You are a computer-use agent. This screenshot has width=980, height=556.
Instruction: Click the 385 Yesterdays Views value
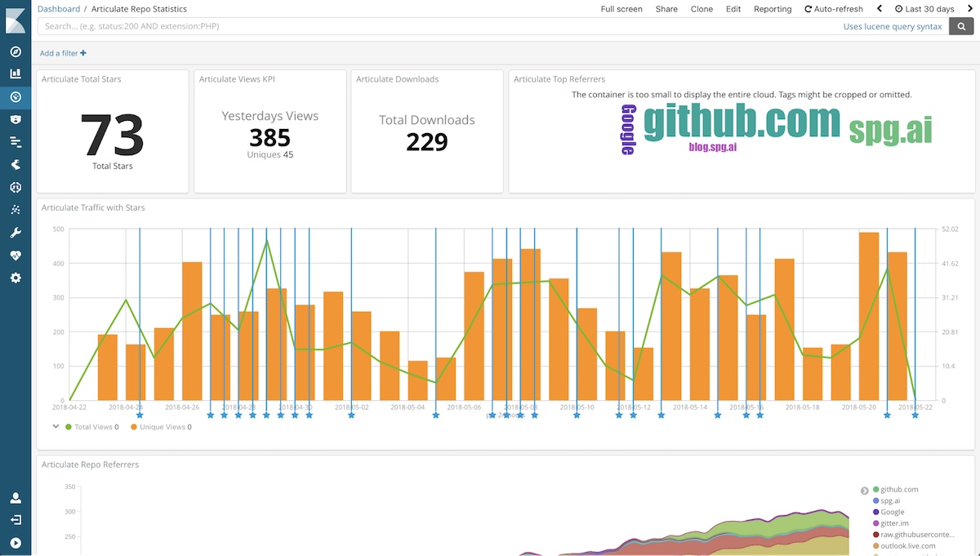pos(269,137)
